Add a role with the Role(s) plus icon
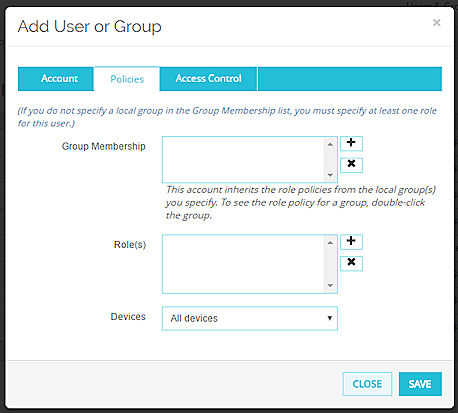458x413 pixels. (x=351, y=242)
